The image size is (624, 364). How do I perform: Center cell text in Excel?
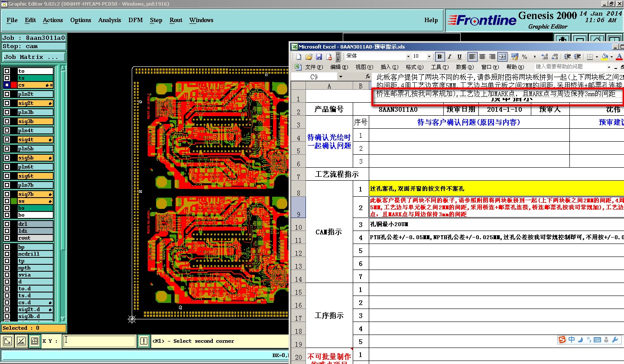(x=482, y=57)
